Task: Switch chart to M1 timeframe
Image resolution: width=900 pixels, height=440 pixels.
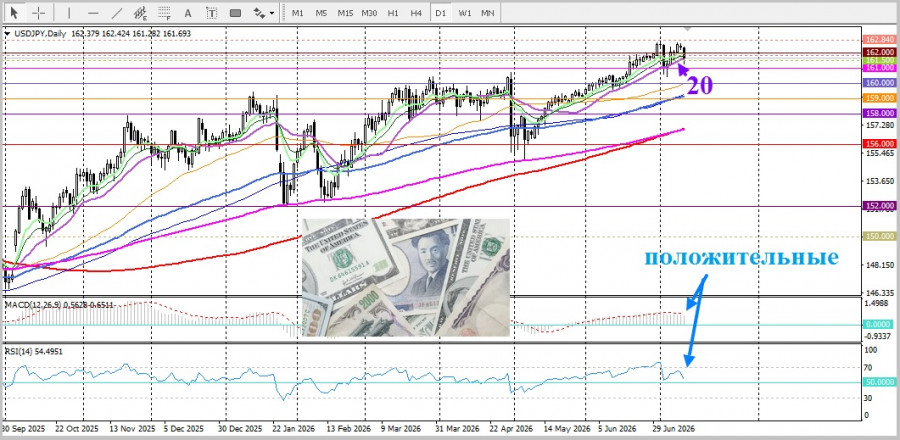Action: 297,13
